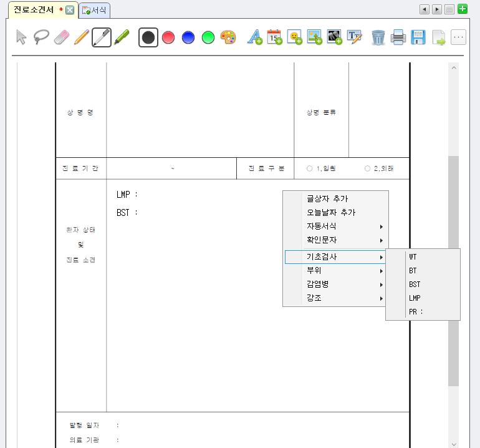Select the lasso selection tool
Image resolution: width=480 pixels, height=448 pixels.
41,37
